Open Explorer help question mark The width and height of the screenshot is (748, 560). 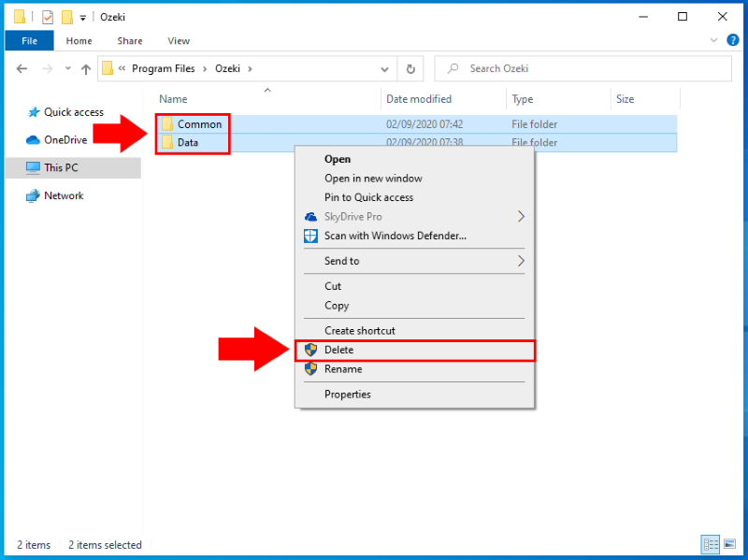(733, 40)
